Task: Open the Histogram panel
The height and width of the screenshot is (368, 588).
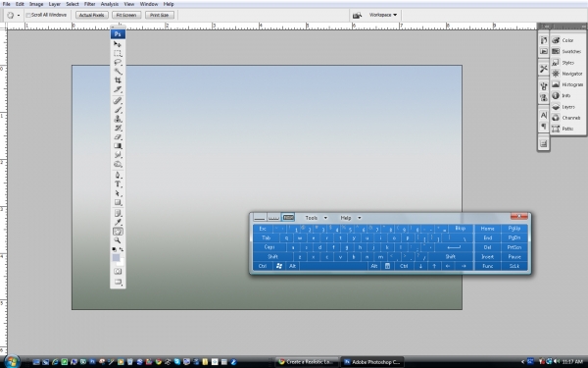Action: coord(567,84)
